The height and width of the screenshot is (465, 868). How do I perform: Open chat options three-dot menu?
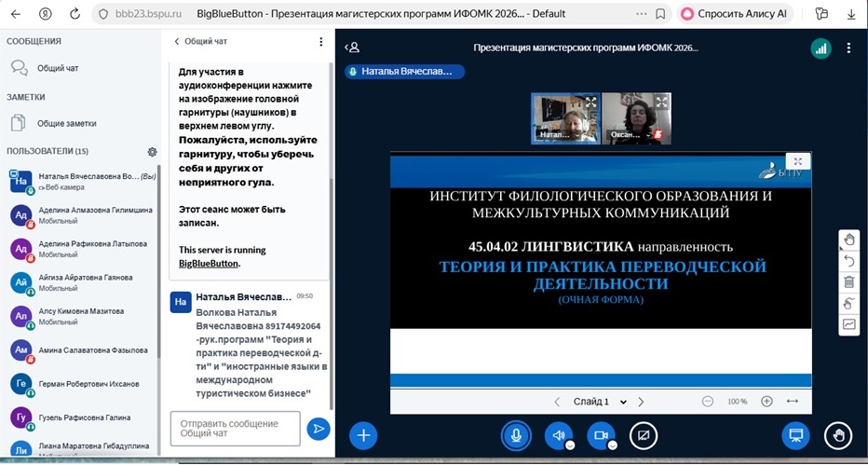point(320,42)
